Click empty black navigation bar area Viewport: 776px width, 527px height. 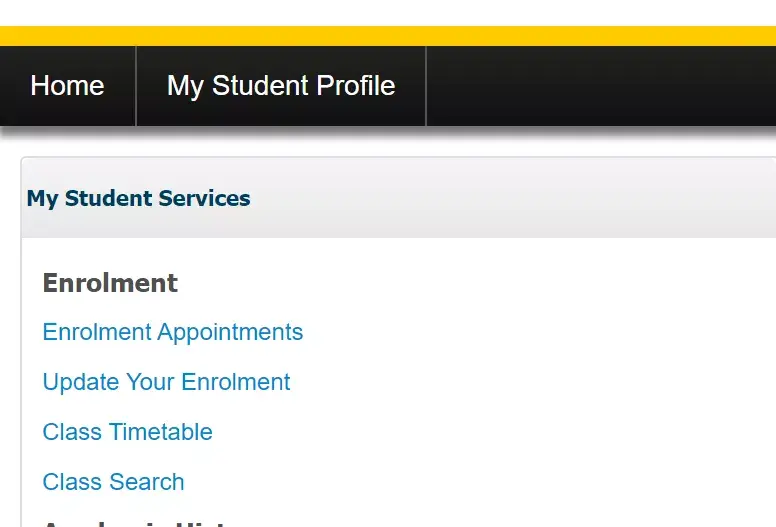pyautogui.click(x=600, y=86)
